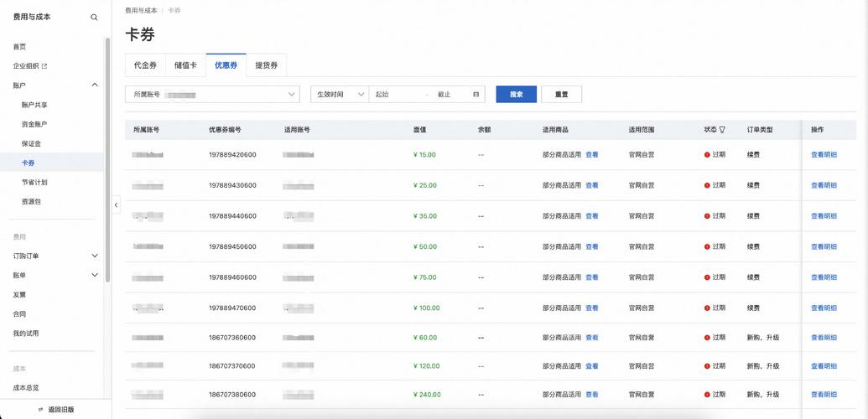Click the 返回旧版 switch icon

(41, 410)
